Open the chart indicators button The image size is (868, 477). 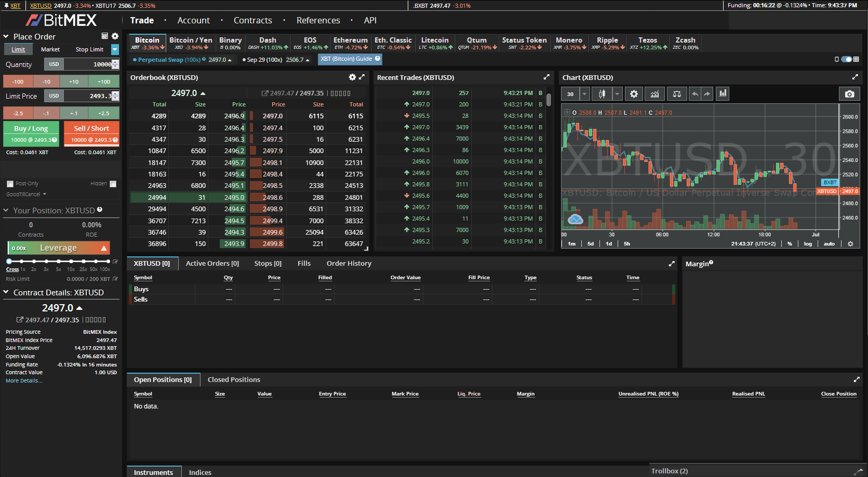655,94
